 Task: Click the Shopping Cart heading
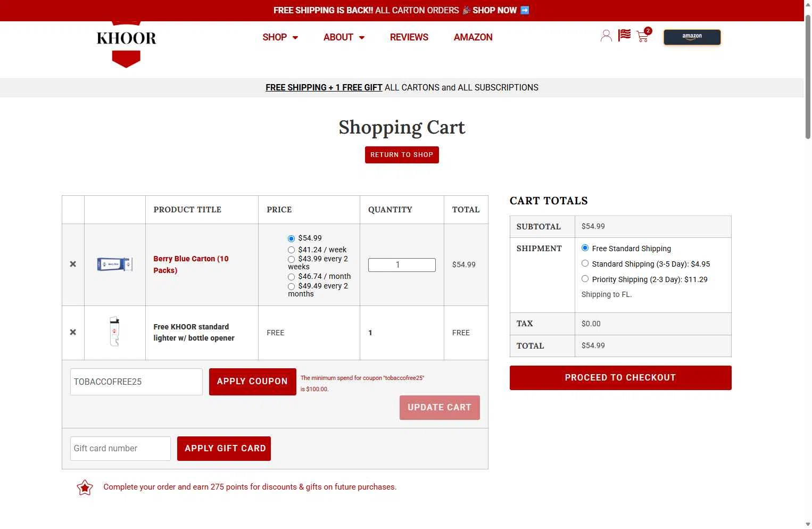point(402,127)
